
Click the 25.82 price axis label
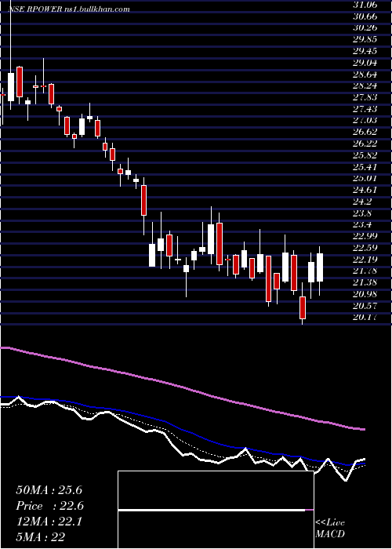[x=365, y=155]
